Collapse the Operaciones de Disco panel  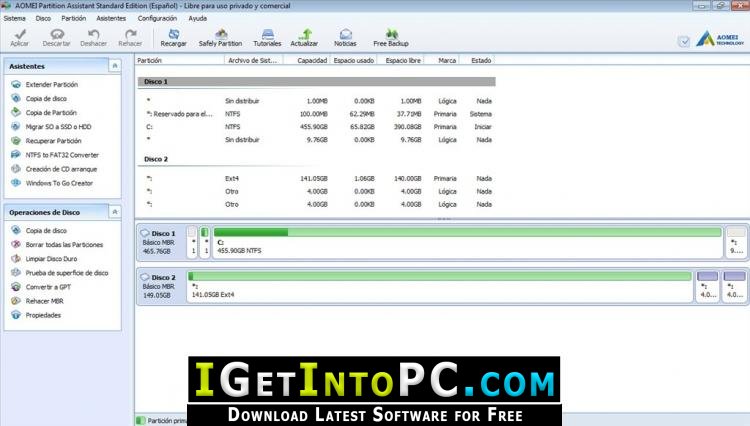tap(115, 212)
